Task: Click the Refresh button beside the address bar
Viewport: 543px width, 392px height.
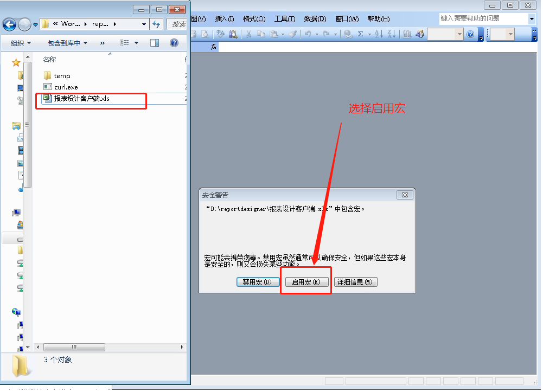Action: [157, 24]
